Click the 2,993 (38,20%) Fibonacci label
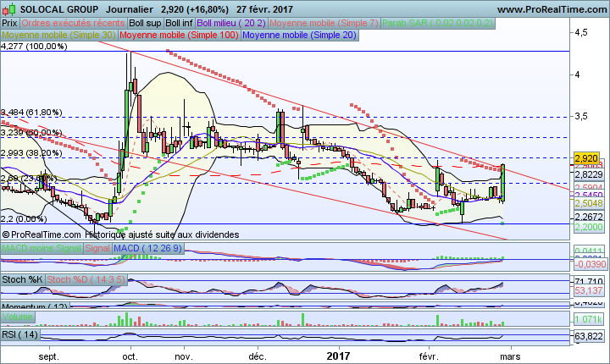 coord(31,153)
